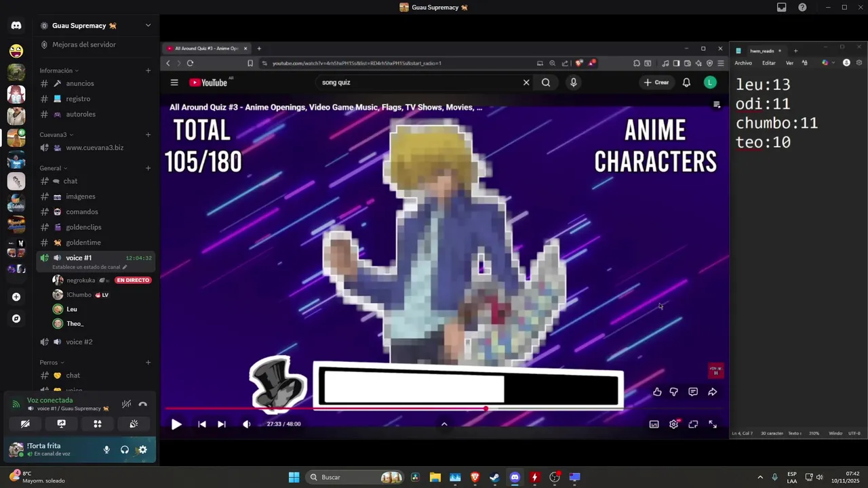Go to the YouTube home logo
This screenshot has height=488, width=868.
click(x=208, y=83)
